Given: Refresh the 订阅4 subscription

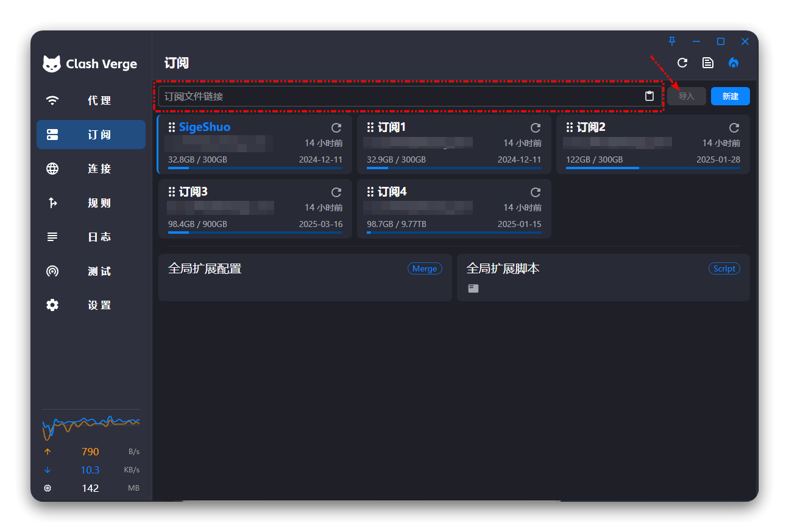Looking at the screenshot, I should (536, 192).
